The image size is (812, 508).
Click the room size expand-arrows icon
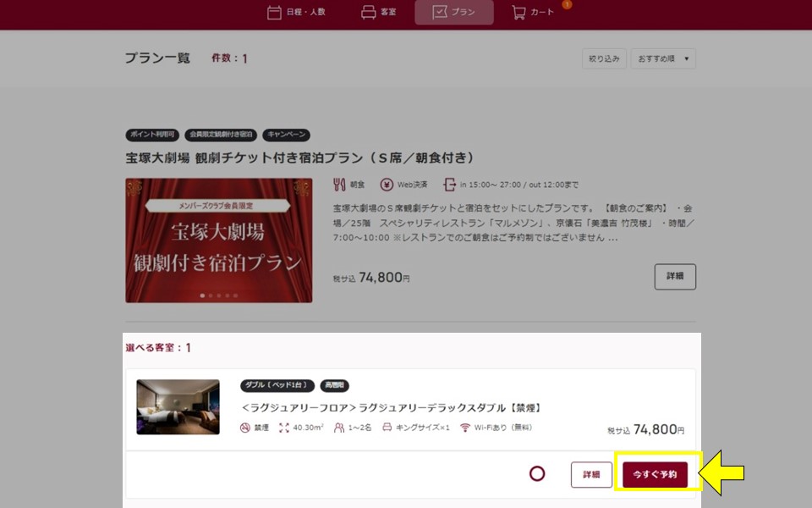284,428
